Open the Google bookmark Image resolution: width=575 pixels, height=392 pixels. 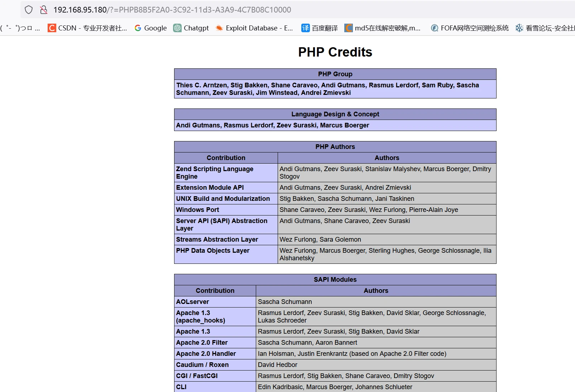tap(150, 28)
